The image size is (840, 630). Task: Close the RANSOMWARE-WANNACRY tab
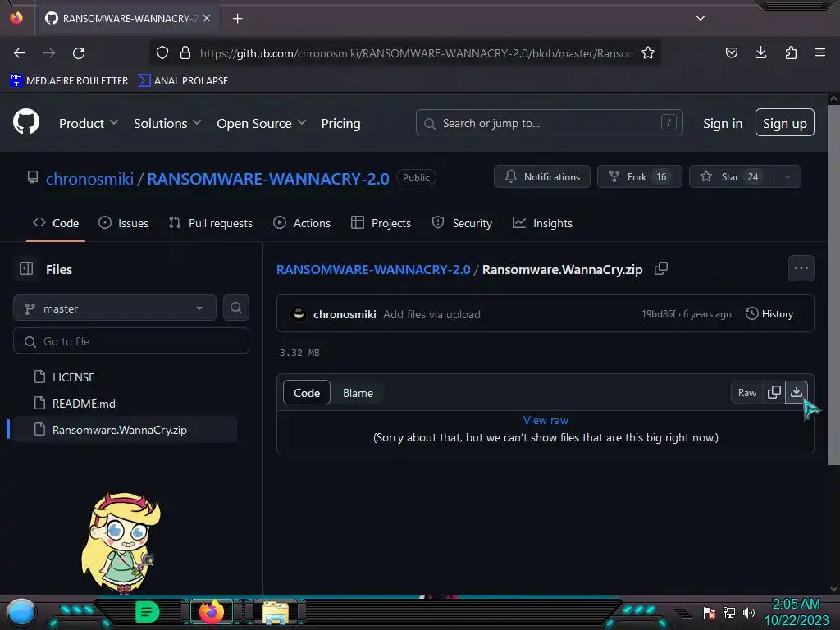(207, 18)
